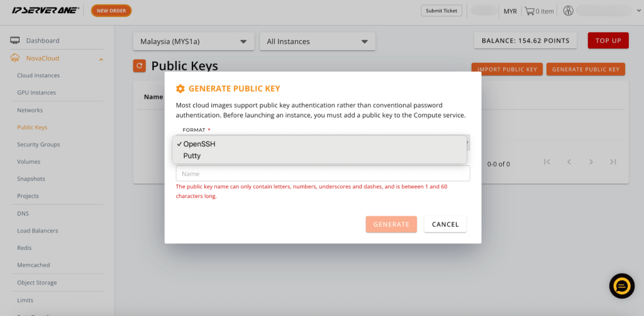Open the Malaysia (MYS1a) region dropdown

[194, 41]
